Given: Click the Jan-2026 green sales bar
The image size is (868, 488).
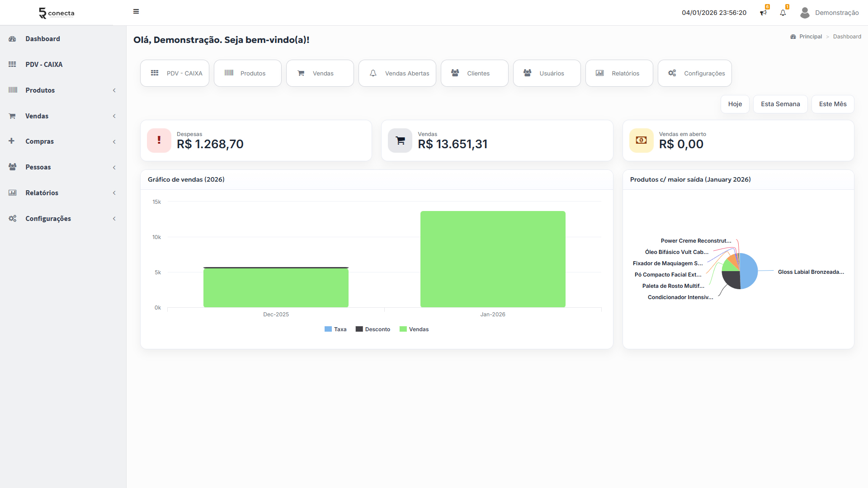Looking at the screenshot, I should point(493,259).
